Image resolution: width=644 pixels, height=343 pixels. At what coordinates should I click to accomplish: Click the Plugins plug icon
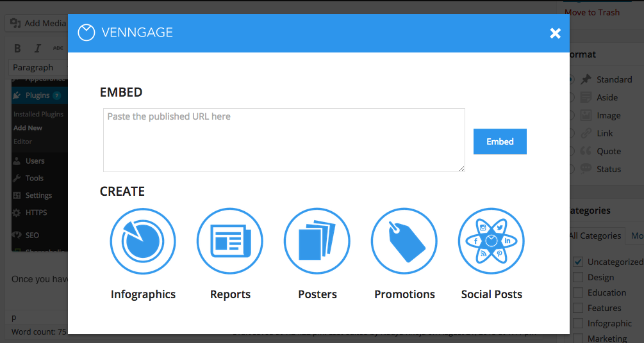(x=17, y=95)
